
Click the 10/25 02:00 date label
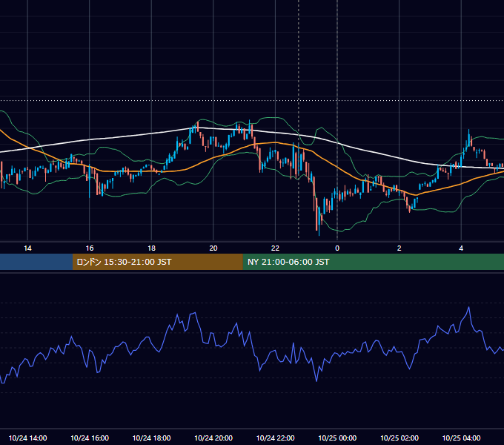[x=399, y=438]
